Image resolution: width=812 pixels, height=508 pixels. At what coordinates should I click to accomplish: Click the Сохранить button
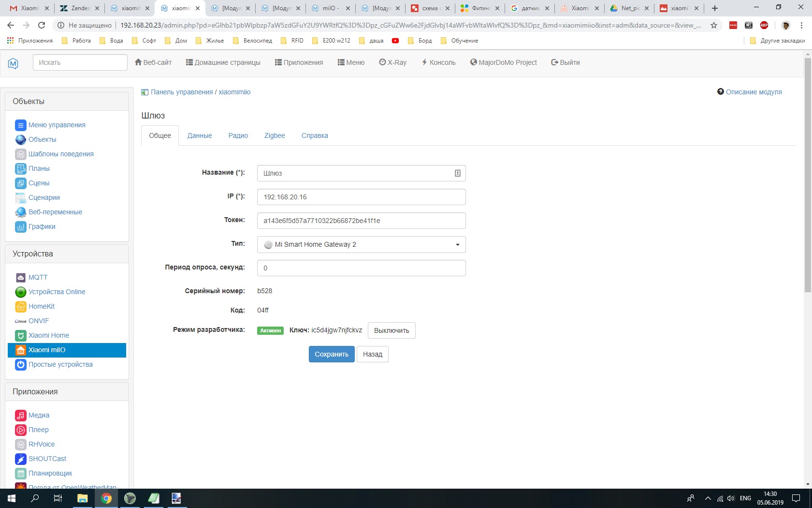click(x=332, y=354)
